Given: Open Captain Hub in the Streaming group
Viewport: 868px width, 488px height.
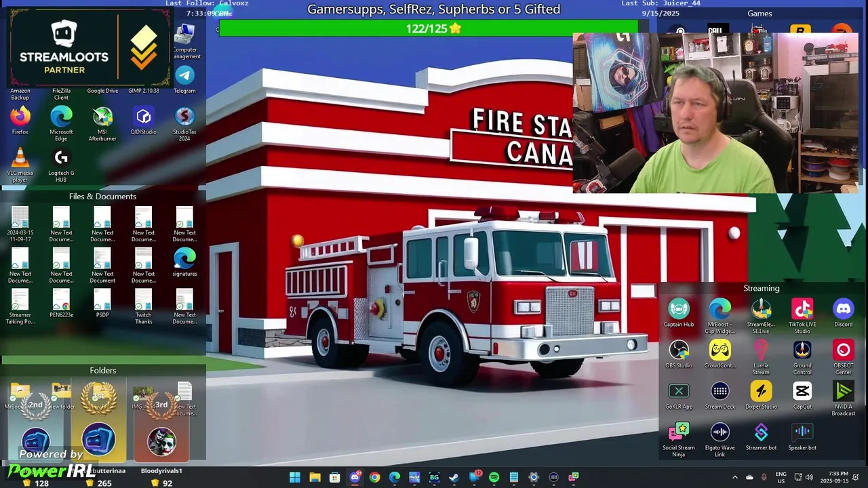Looking at the screenshot, I should [679, 313].
